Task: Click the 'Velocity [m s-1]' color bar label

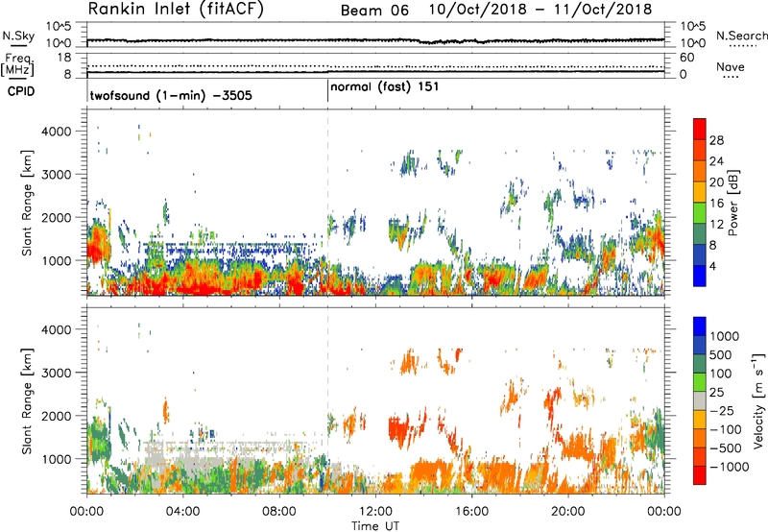Action: pos(758,400)
